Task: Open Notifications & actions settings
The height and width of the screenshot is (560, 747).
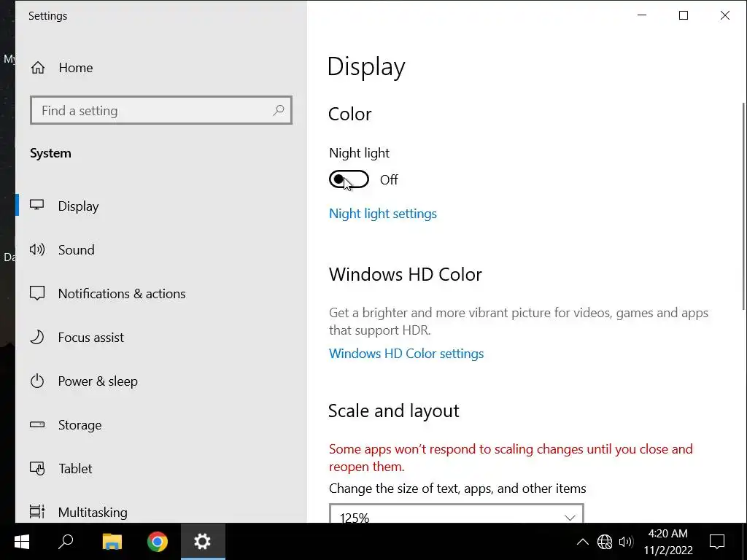Action: (161, 293)
